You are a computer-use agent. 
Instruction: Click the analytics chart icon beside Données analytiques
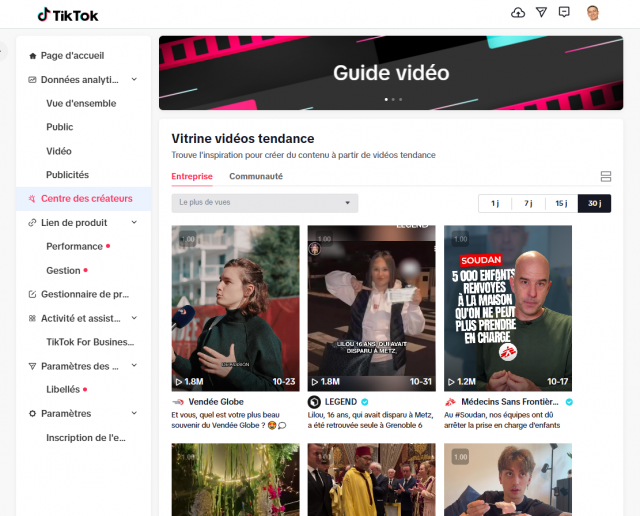click(x=32, y=80)
